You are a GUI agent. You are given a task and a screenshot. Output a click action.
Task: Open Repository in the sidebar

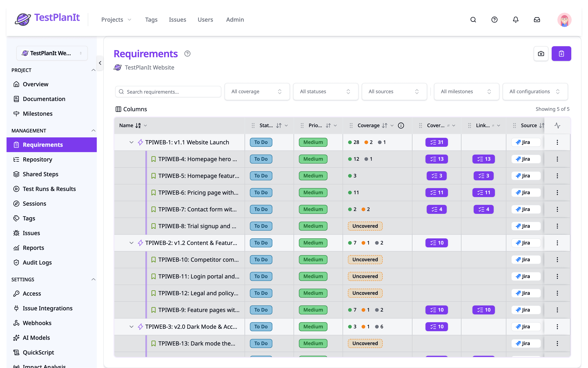[x=51, y=159]
